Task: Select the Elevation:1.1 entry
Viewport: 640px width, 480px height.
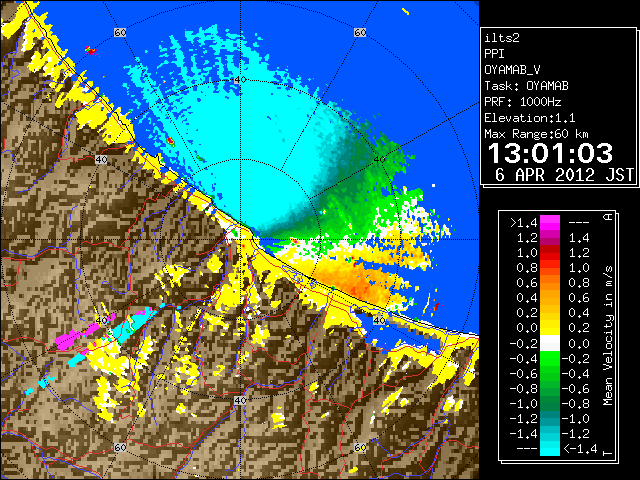Action: [530, 118]
